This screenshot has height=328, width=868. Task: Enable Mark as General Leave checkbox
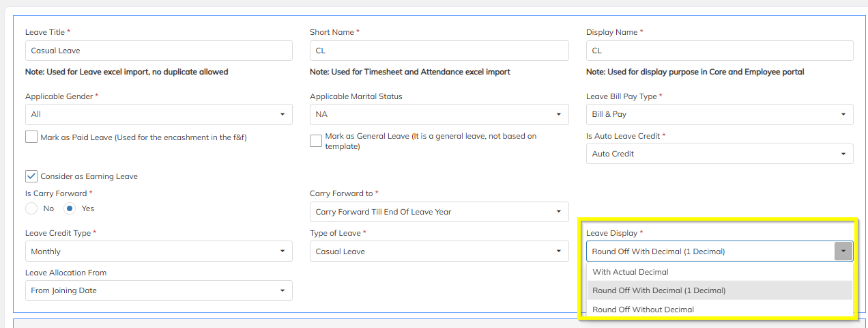point(316,141)
